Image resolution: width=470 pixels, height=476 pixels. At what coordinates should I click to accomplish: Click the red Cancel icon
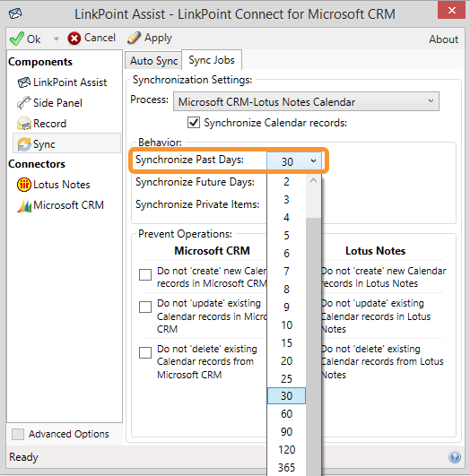[74, 39]
